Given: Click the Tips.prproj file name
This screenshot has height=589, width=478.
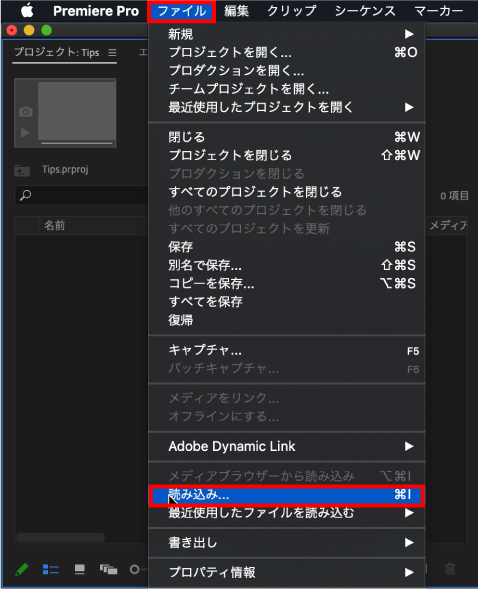Looking at the screenshot, I should click(x=65, y=169).
